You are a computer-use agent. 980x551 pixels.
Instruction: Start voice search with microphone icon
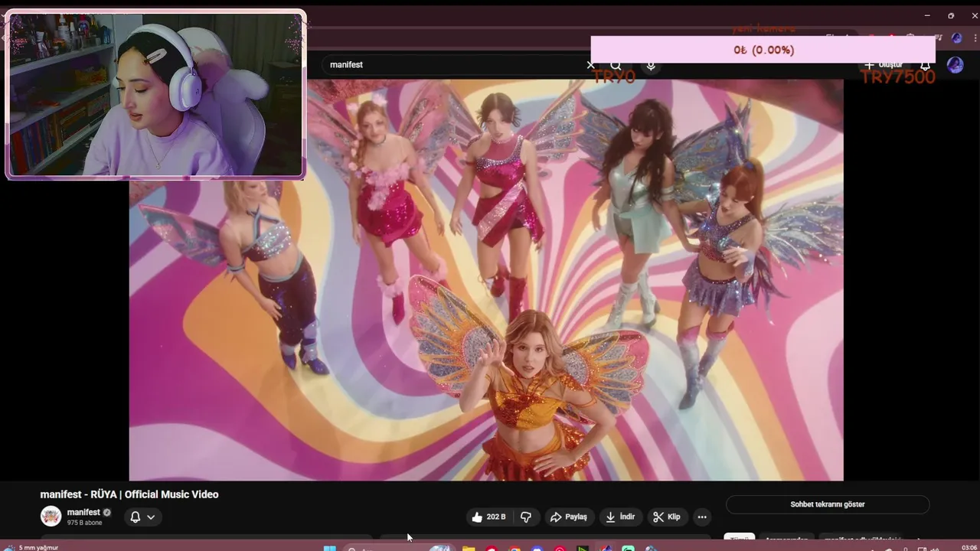[651, 65]
